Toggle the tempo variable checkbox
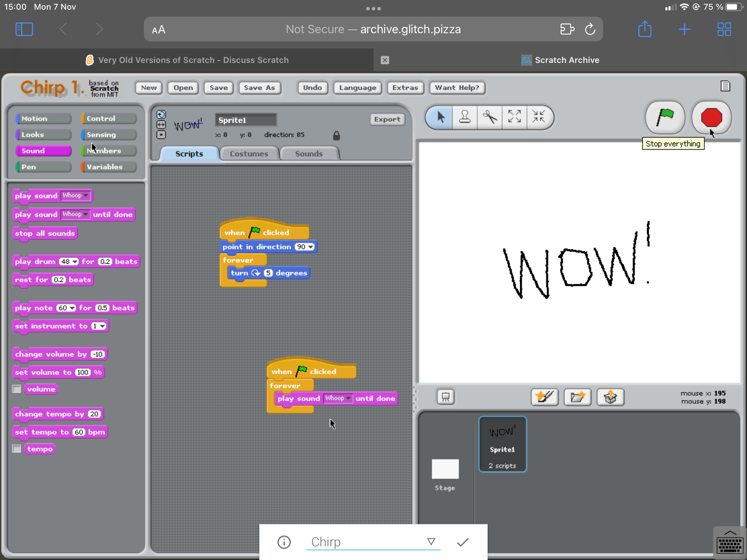This screenshot has height=560, width=747. click(x=17, y=448)
